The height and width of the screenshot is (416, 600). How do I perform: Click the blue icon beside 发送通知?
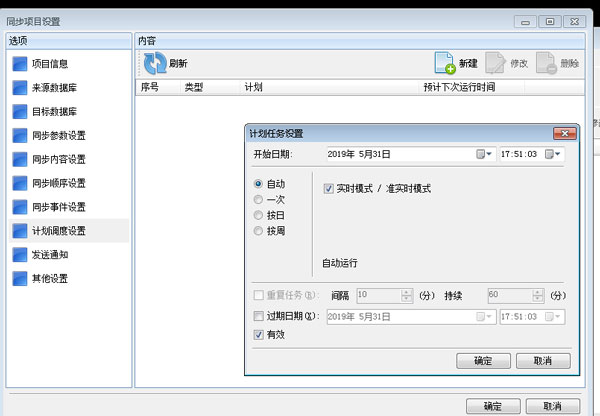coord(20,254)
